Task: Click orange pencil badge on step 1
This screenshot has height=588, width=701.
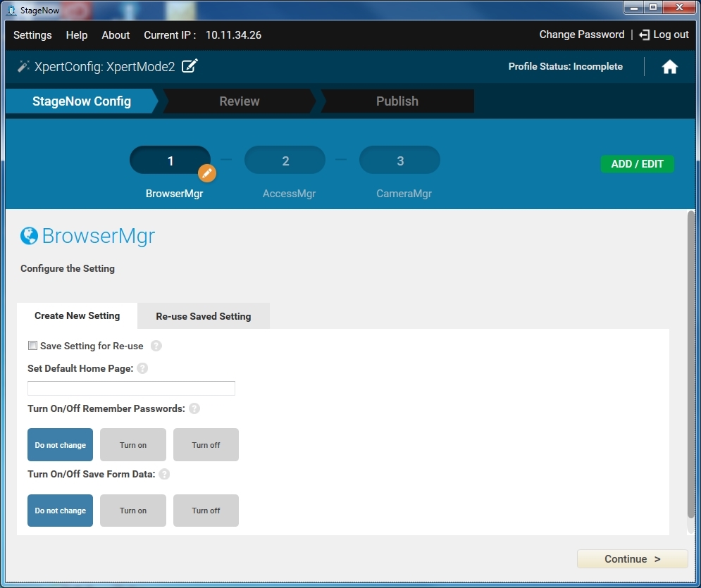Action: pos(206,173)
